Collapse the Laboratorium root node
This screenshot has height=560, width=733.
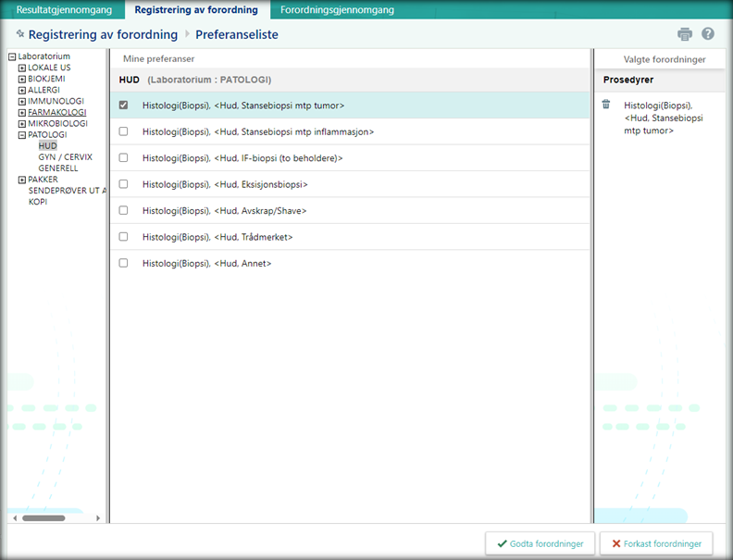tap(12, 57)
